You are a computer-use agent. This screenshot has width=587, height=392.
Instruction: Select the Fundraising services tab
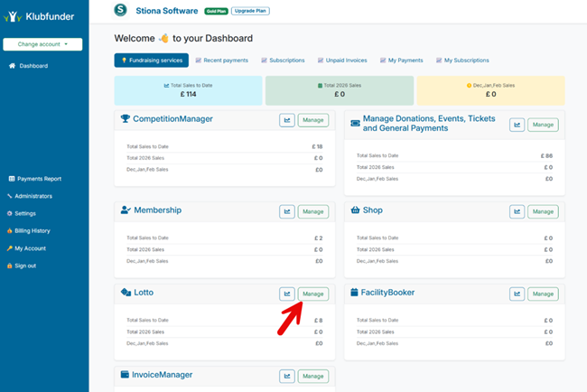pos(151,61)
